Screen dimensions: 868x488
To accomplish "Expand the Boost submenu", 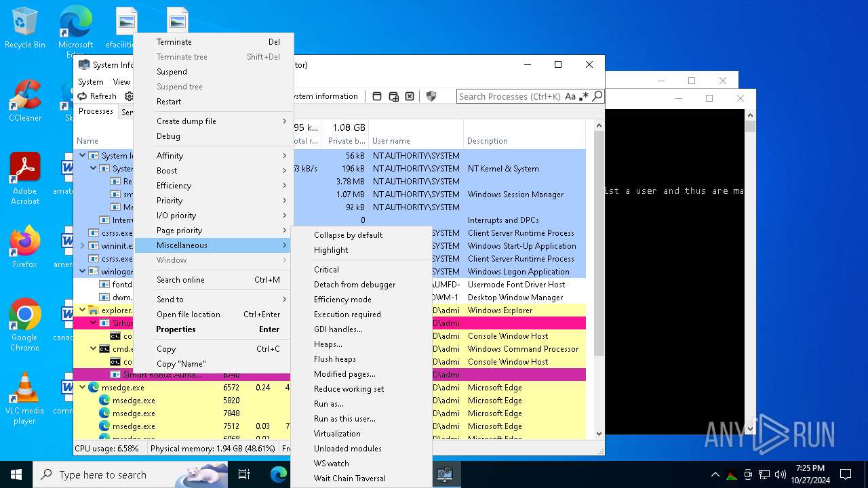I will 214,171.
